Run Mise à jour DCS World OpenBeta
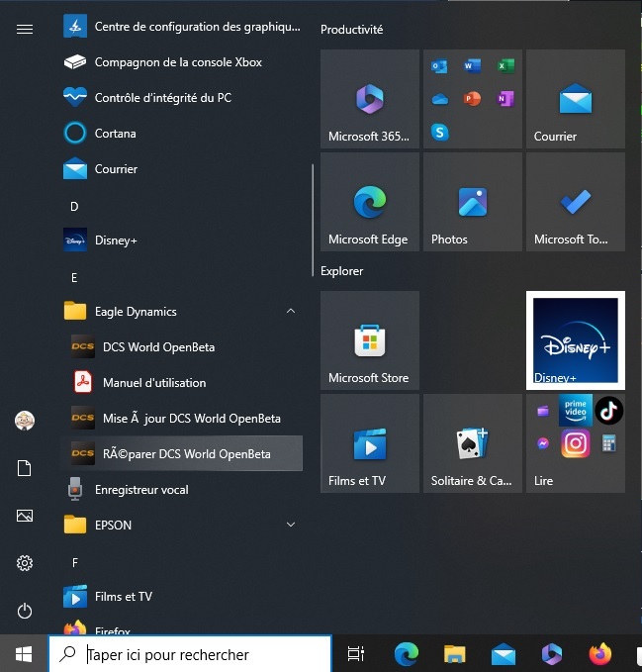The width and height of the screenshot is (642, 672). (182, 418)
